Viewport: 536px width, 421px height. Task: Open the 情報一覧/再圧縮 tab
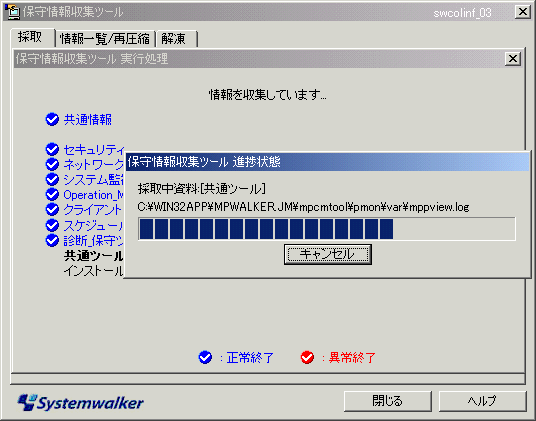coord(105,39)
